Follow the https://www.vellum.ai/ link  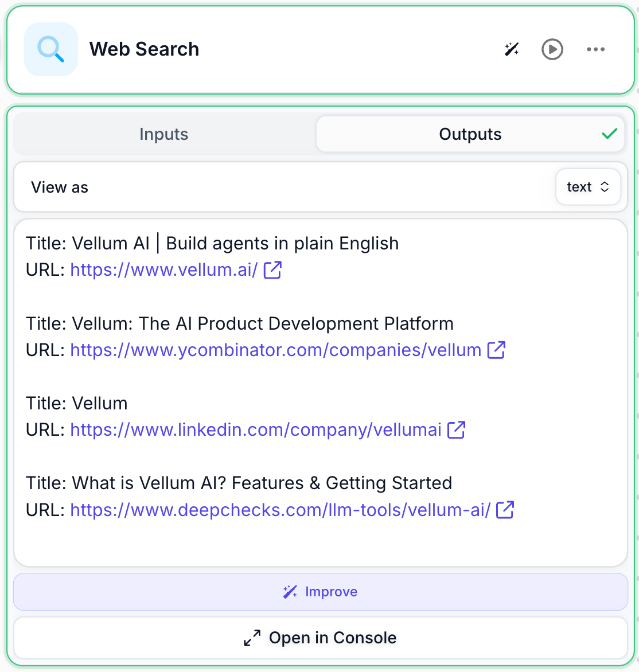(164, 269)
